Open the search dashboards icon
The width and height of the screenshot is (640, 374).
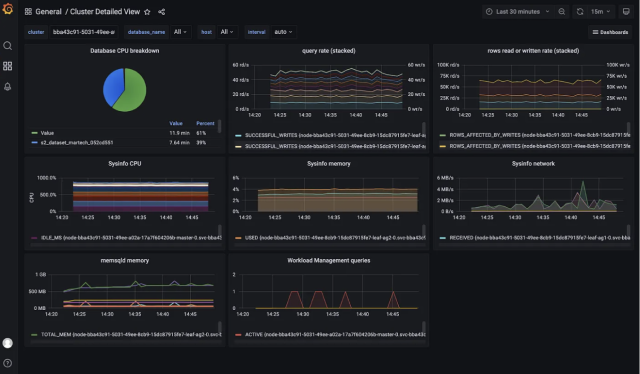7,46
